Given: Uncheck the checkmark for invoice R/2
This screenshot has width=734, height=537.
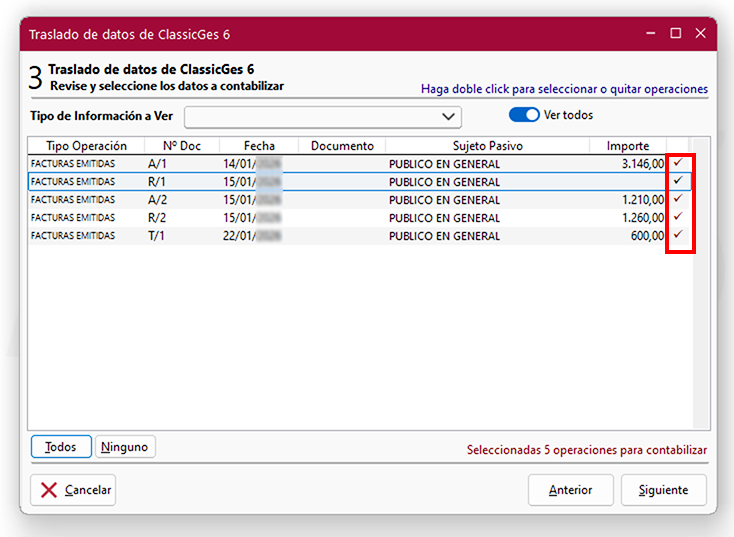Looking at the screenshot, I should click(x=678, y=217).
